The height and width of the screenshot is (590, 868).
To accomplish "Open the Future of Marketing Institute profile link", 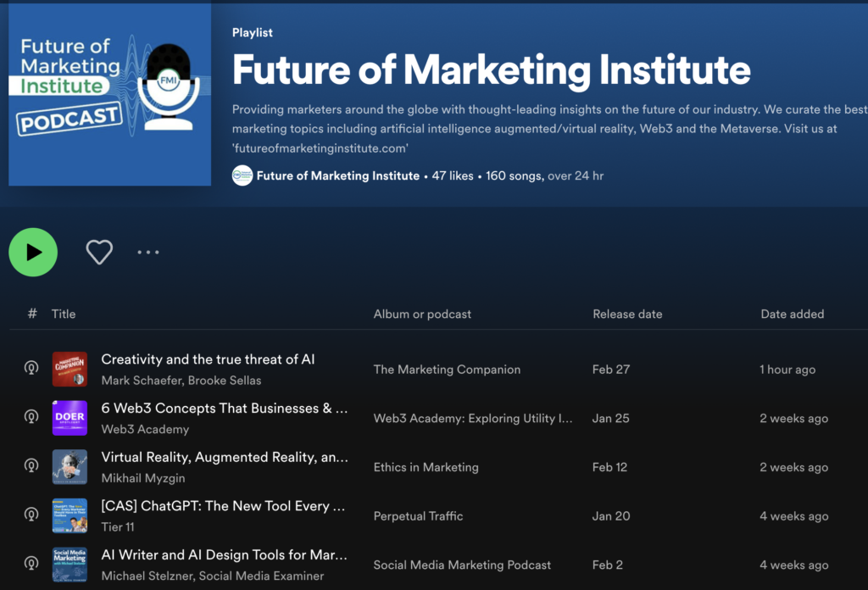I will [338, 175].
